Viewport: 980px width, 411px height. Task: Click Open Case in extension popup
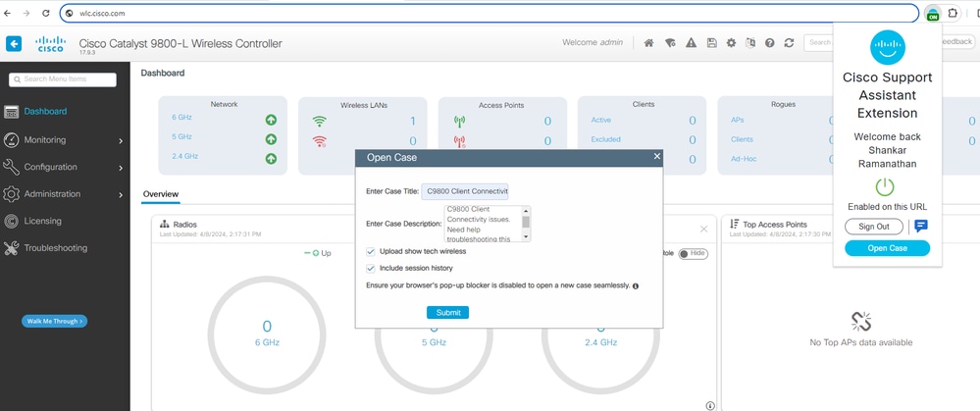tap(887, 248)
